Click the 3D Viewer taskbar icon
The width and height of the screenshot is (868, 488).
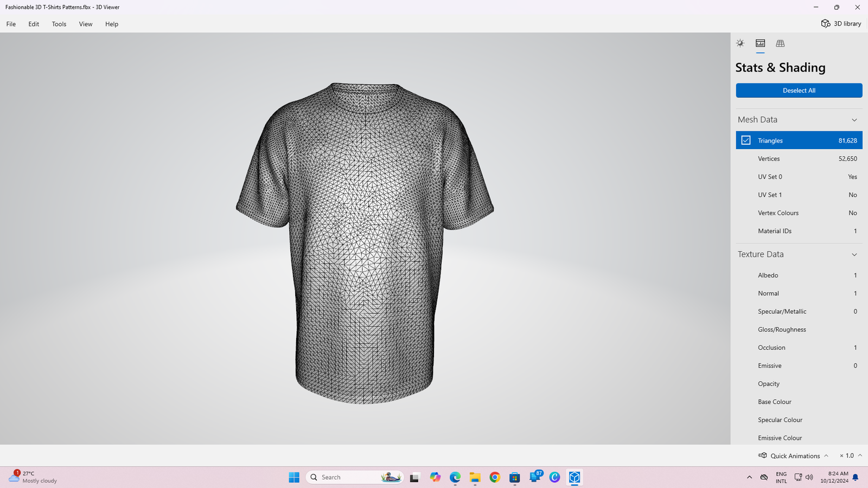click(x=575, y=477)
